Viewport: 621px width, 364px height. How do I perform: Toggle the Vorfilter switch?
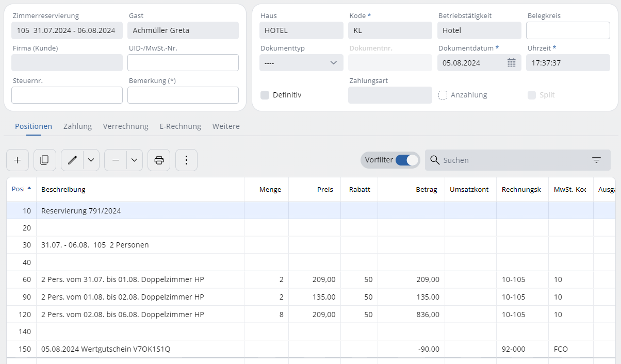point(407,160)
